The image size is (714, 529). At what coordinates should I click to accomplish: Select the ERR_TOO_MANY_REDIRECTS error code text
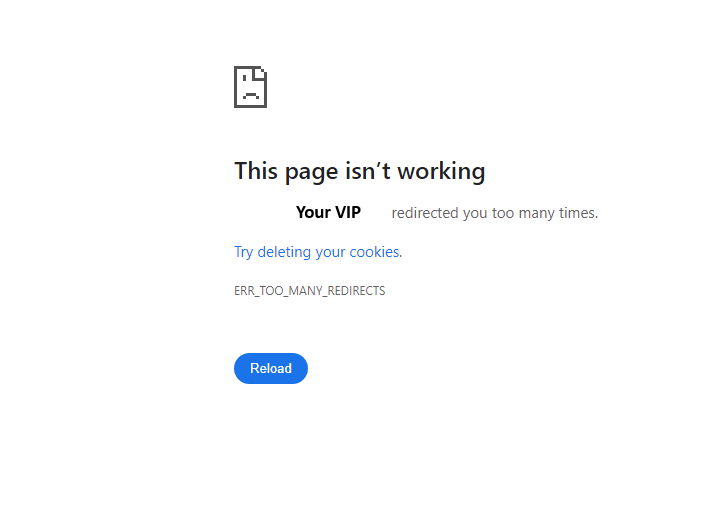click(310, 291)
